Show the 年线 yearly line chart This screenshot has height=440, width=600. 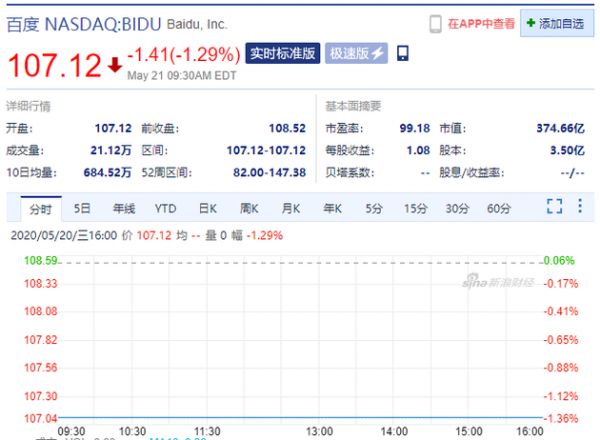coord(123,208)
